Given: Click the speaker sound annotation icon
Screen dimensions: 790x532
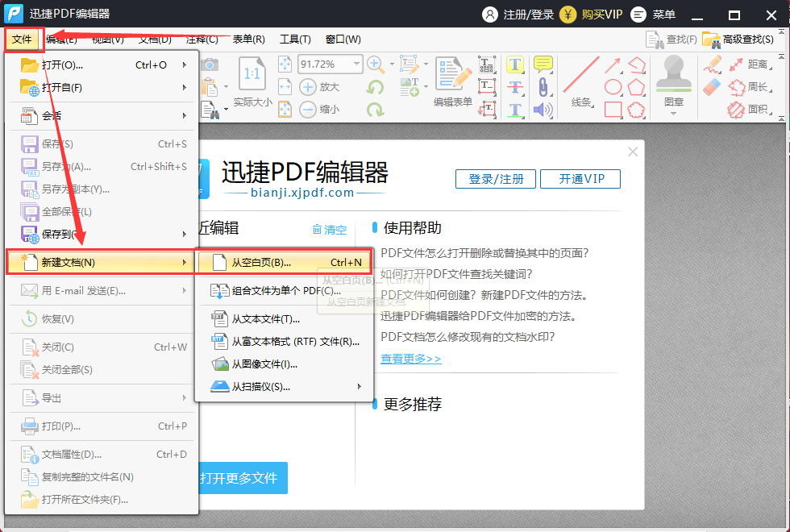Looking at the screenshot, I should [x=543, y=110].
